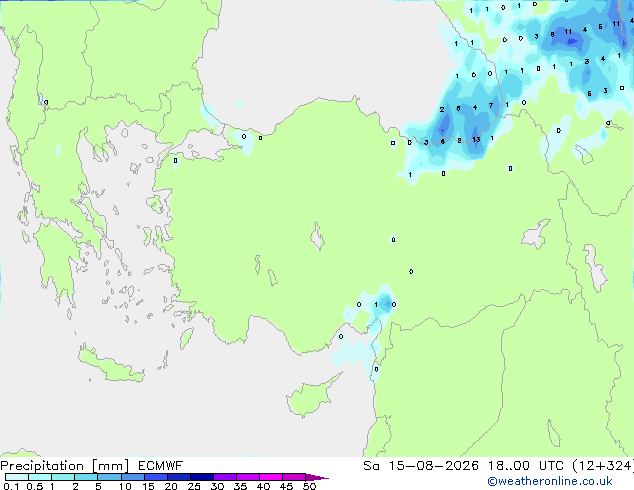
Task: Click the ECMWF model label
Action: pyautogui.click(x=161, y=466)
